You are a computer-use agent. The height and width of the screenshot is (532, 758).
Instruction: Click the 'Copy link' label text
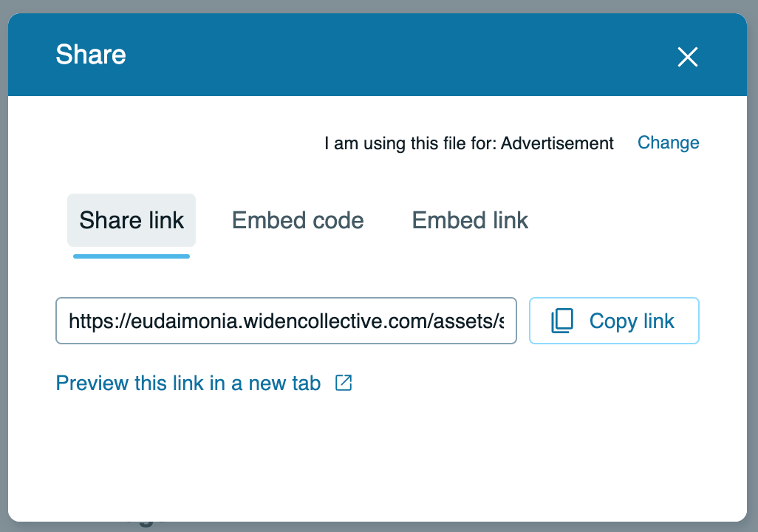point(632,321)
